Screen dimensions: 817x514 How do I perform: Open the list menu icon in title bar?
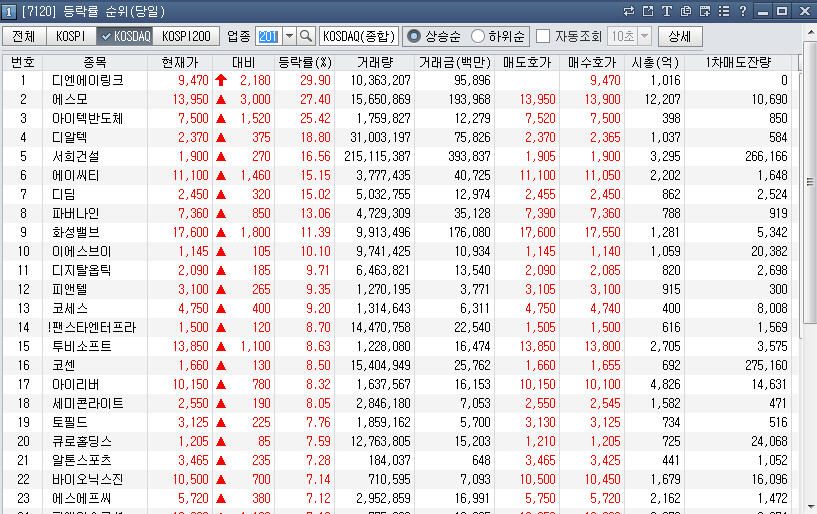(x=723, y=11)
